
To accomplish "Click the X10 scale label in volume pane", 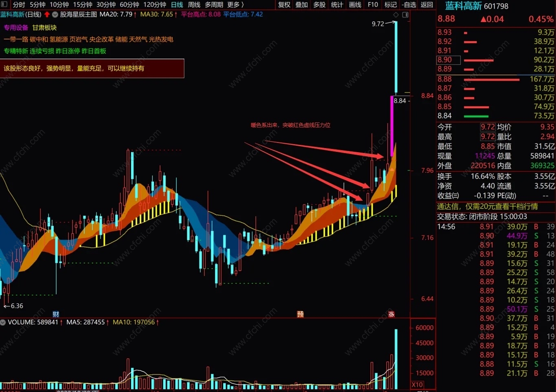I will pyautogui.click(x=417, y=385).
